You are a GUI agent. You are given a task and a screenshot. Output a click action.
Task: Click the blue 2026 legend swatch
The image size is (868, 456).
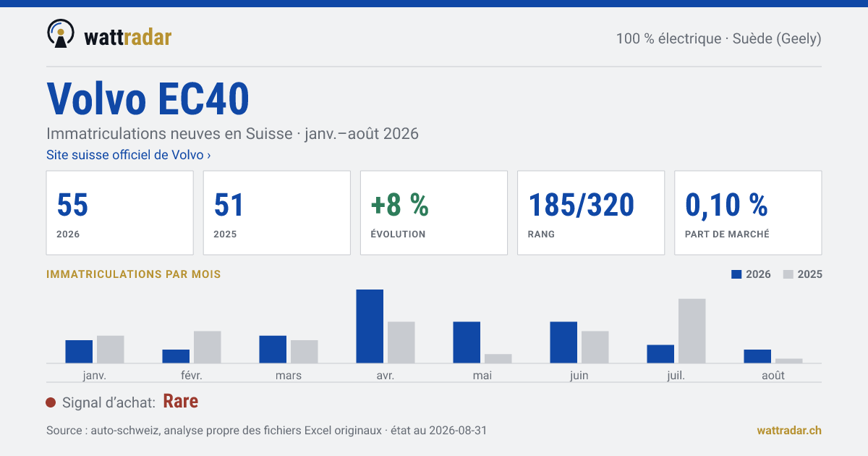click(737, 274)
